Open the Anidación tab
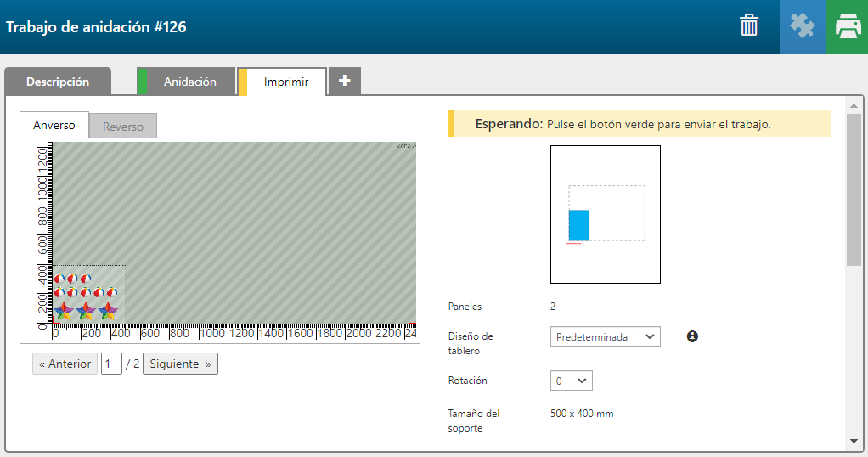Screen dimensions: 868x457 pyautogui.click(x=189, y=82)
